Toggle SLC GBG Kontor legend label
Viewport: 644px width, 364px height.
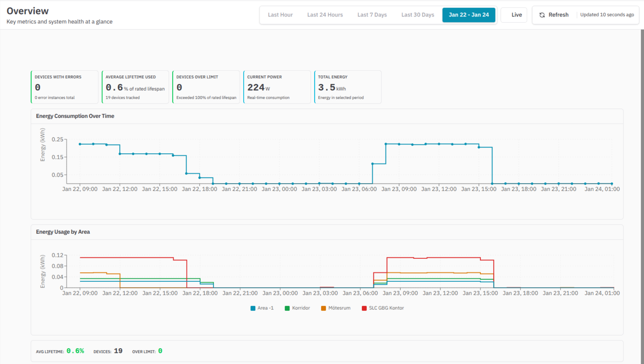[x=386, y=308]
